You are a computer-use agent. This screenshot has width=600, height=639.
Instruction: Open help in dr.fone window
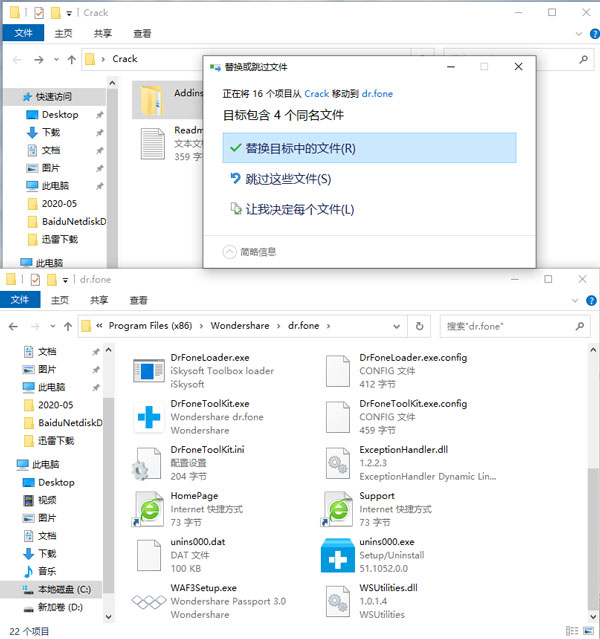click(x=591, y=301)
